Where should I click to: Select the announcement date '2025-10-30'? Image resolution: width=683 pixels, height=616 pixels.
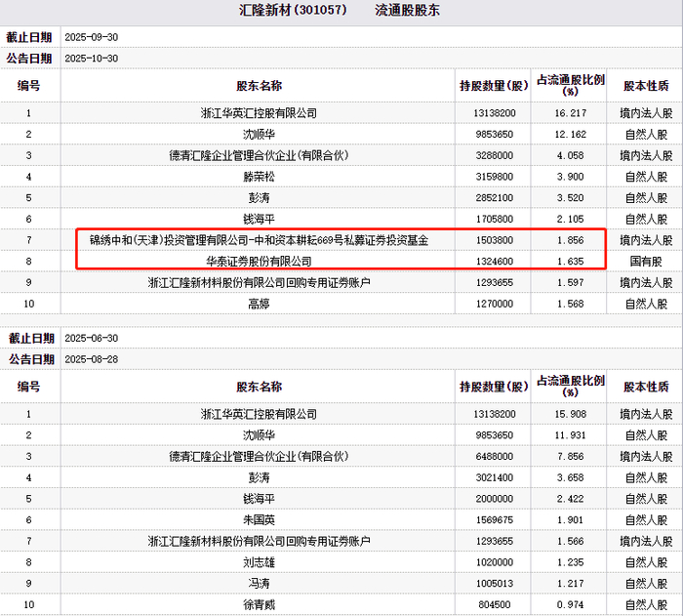coord(92,59)
